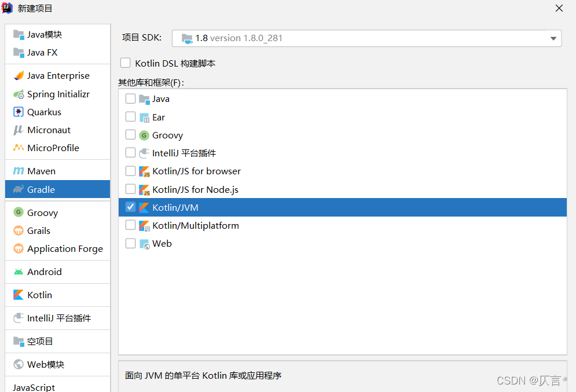The height and width of the screenshot is (392, 576).
Task: Check the Groovy framework checkbox
Action: 130,134
